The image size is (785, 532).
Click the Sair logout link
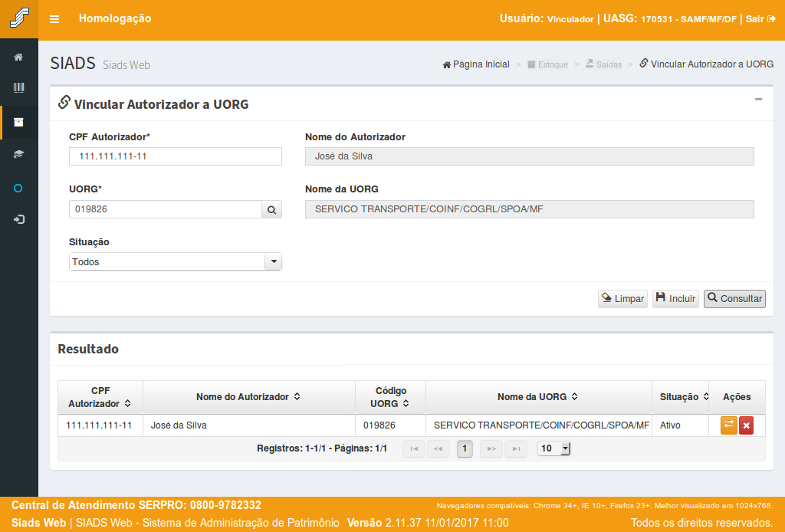(760, 19)
